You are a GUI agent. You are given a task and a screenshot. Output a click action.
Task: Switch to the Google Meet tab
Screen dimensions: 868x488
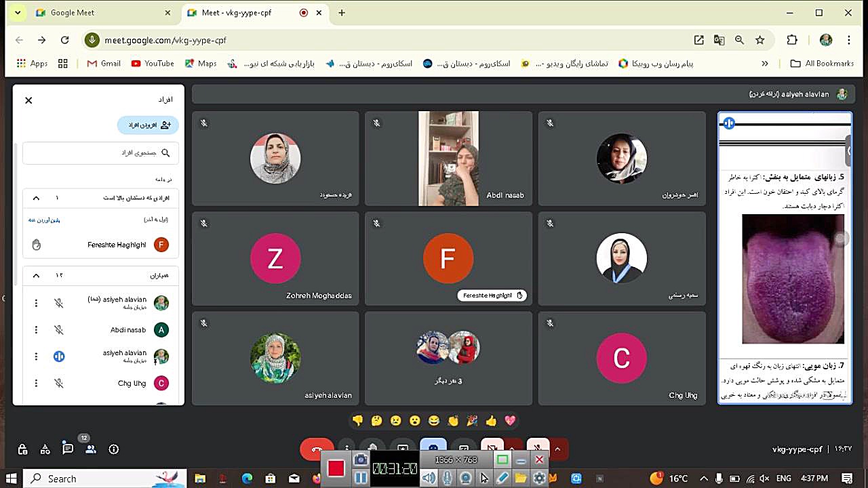click(x=103, y=13)
